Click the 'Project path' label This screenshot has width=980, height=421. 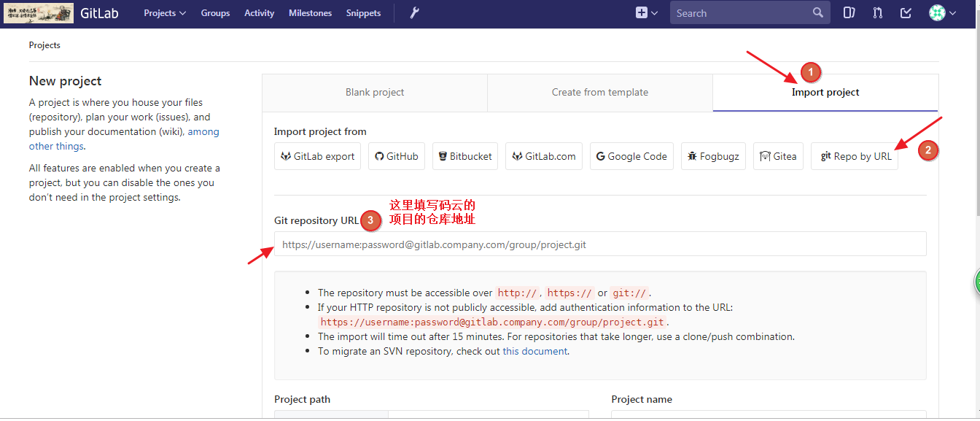[x=302, y=399]
